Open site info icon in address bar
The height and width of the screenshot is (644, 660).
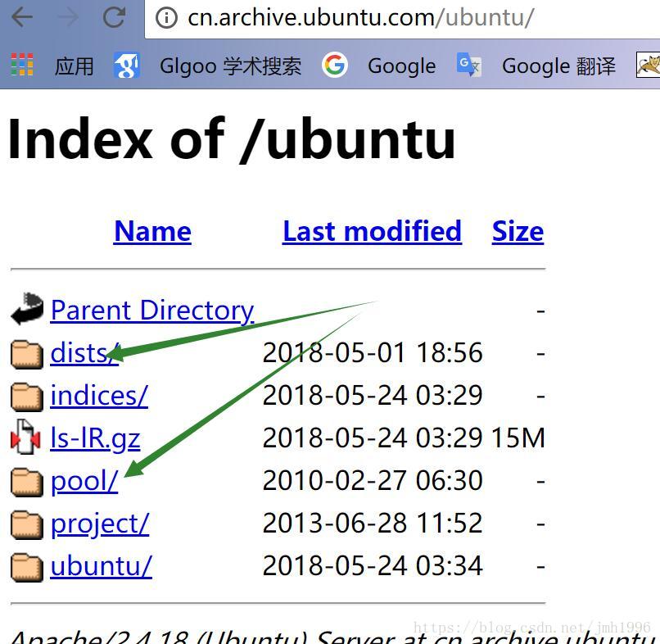coord(166,18)
